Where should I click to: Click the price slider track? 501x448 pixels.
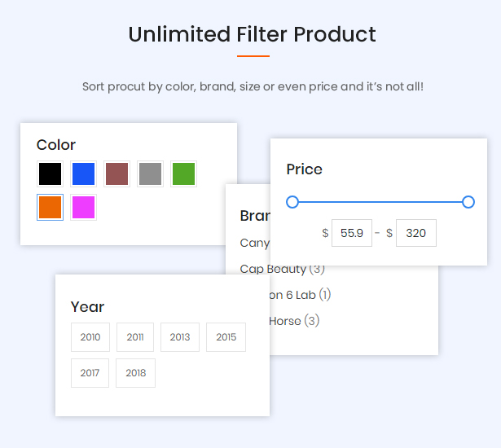pos(380,202)
